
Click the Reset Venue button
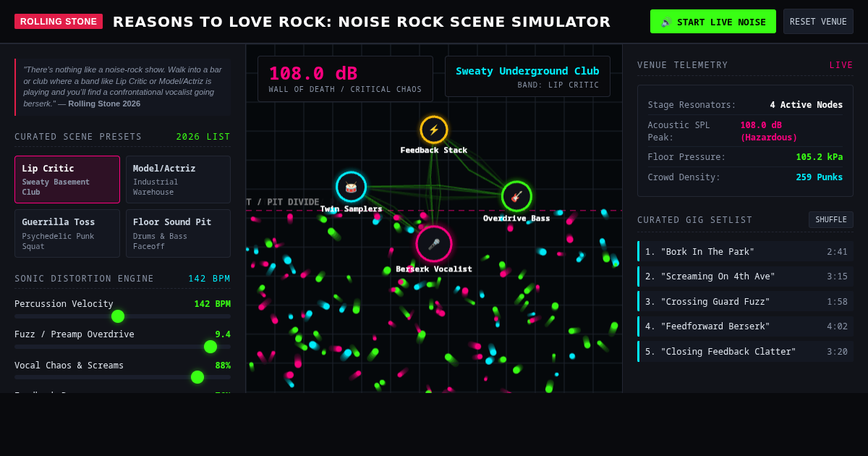pyautogui.click(x=818, y=22)
